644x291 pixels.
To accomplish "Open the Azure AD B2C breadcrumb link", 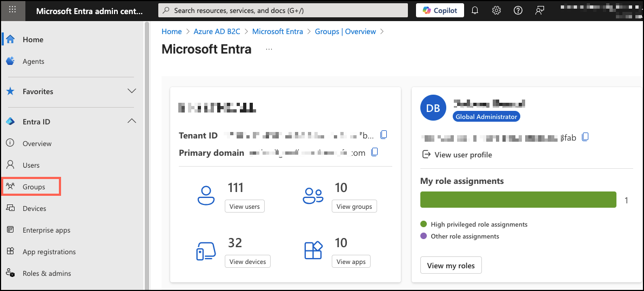I will pos(217,31).
